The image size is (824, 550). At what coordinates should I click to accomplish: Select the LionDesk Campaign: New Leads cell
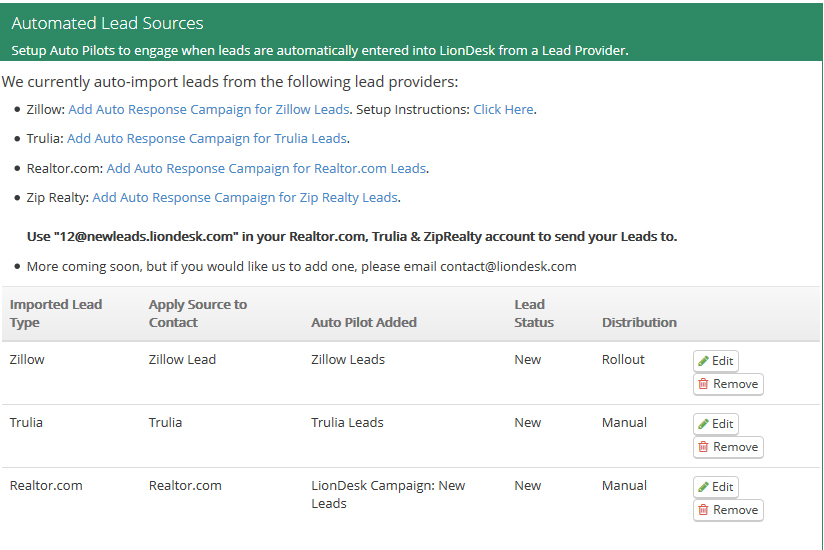388,494
